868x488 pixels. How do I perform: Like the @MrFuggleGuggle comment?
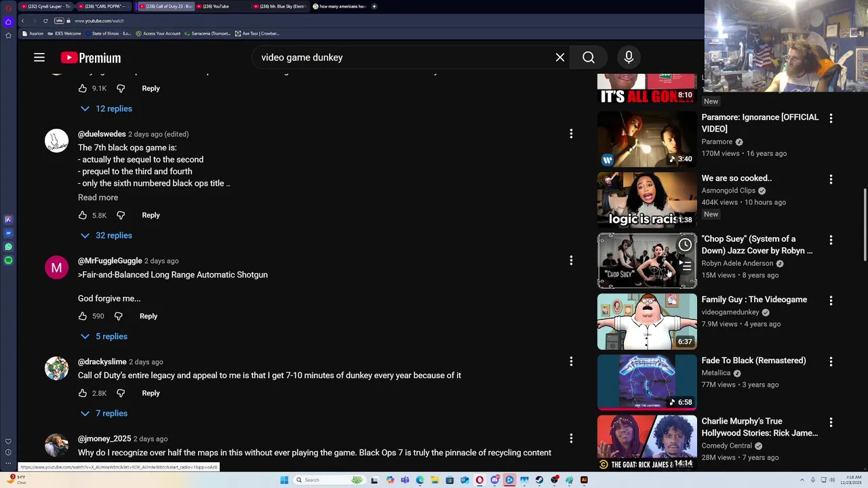click(x=83, y=316)
